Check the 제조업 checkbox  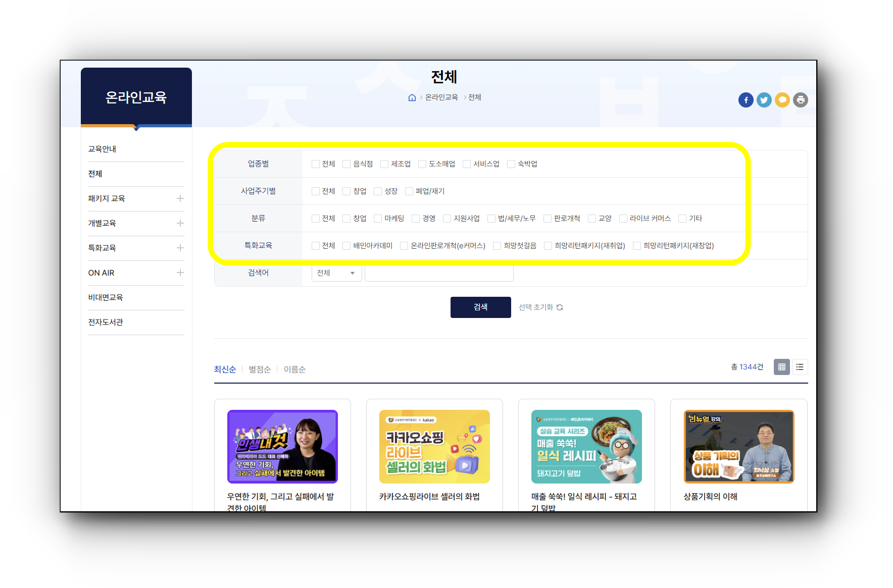[x=384, y=164]
